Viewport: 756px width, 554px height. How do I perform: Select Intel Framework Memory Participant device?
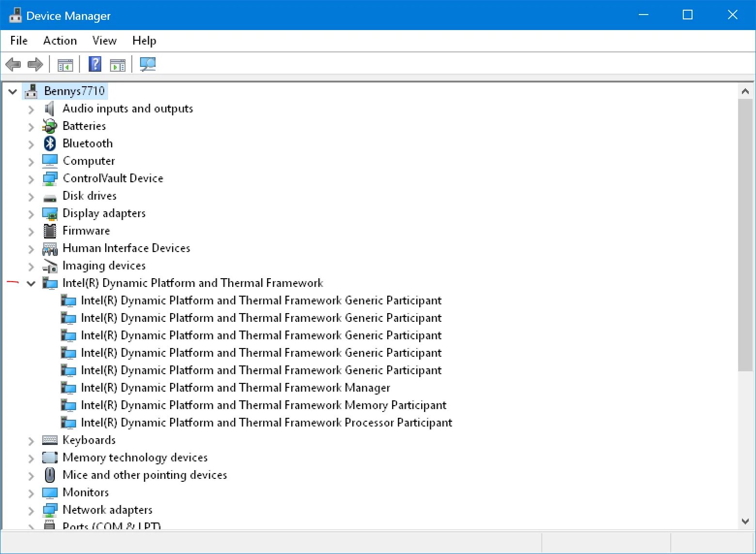coord(264,405)
